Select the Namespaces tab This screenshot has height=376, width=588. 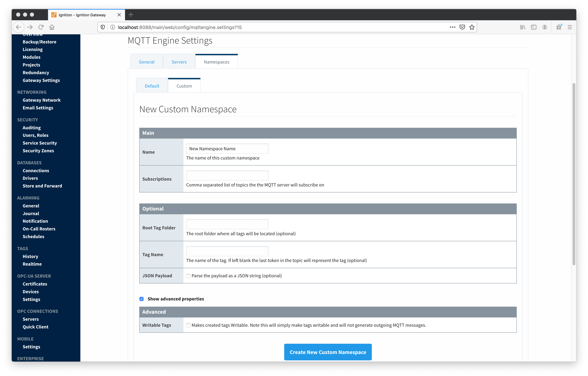point(216,62)
